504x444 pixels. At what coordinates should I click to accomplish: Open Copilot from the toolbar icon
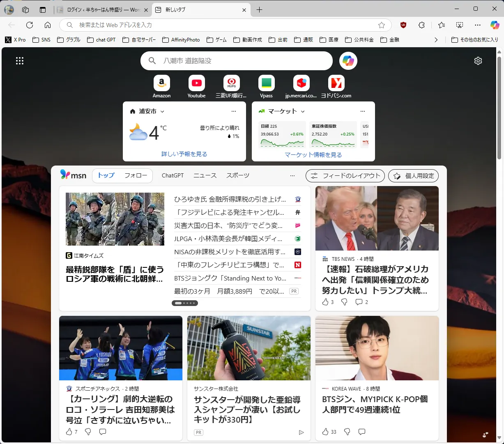tap(495, 25)
